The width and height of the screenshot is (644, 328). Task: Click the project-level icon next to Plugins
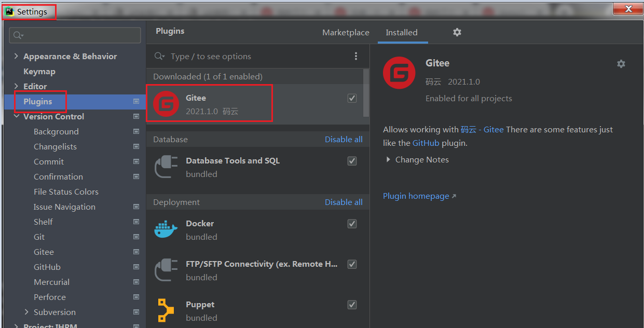click(x=136, y=101)
